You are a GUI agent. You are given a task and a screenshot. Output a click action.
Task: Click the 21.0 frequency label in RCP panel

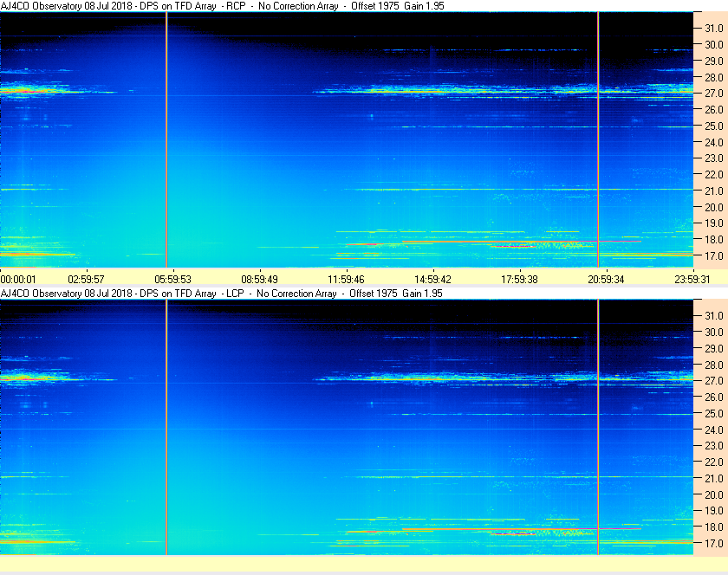pos(714,191)
